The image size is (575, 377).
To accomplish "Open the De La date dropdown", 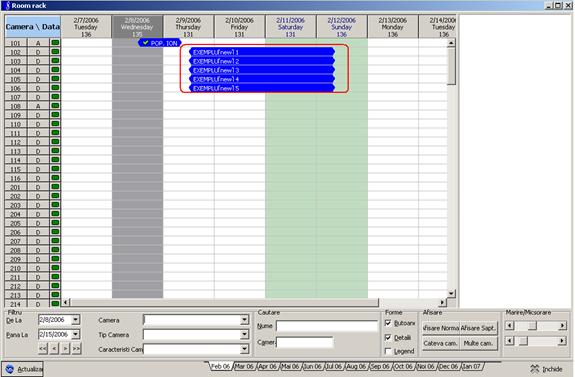I will pyautogui.click(x=76, y=320).
